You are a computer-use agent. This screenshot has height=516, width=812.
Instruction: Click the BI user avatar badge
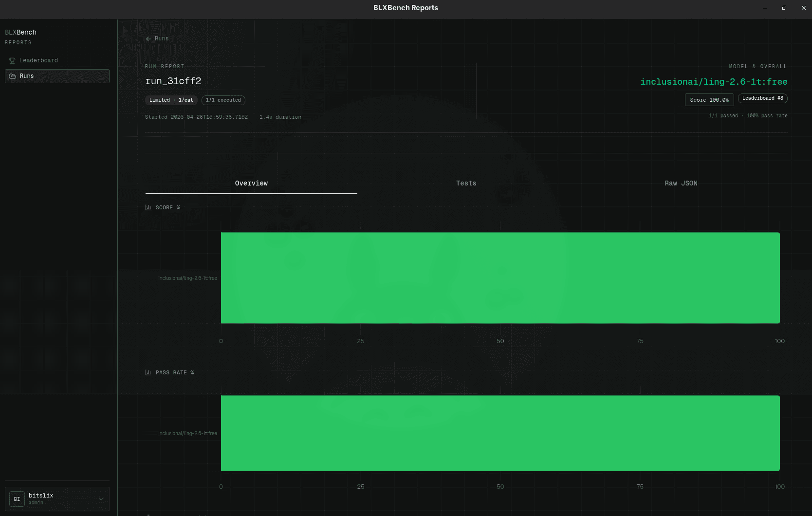pos(17,499)
